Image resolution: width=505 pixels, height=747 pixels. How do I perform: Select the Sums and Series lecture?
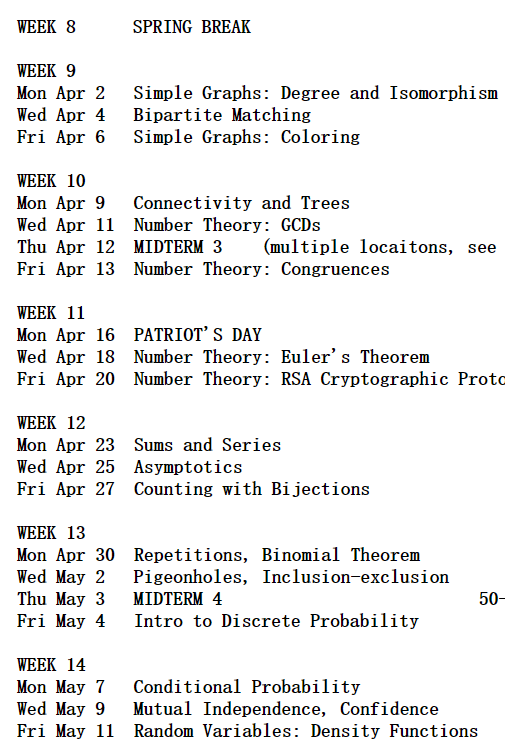[x=207, y=445]
